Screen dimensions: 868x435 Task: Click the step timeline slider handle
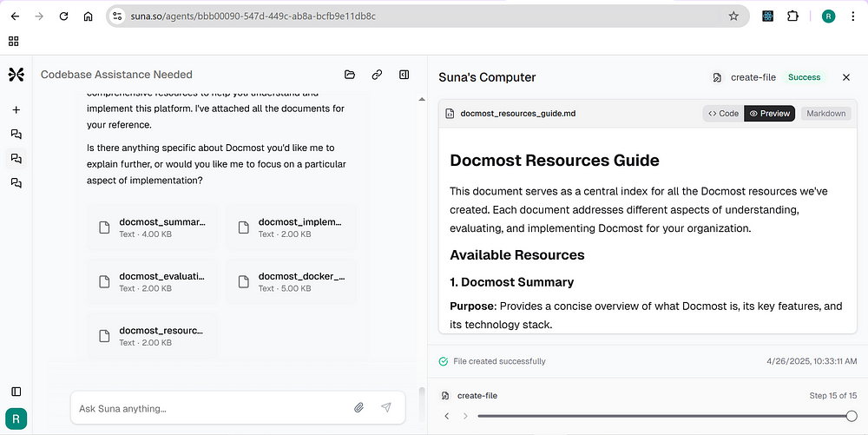click(x=852, y=416)
